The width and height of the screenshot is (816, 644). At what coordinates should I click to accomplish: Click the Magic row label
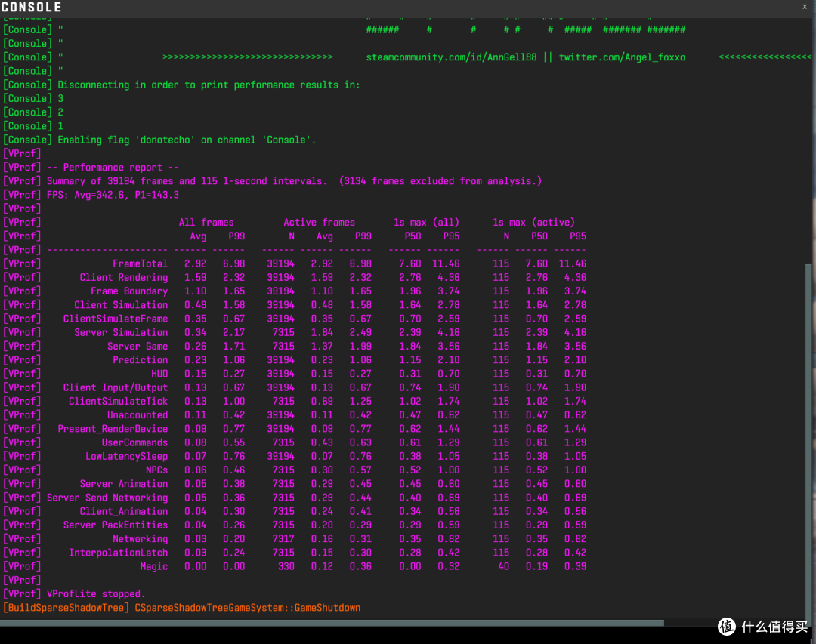point(153,566)
